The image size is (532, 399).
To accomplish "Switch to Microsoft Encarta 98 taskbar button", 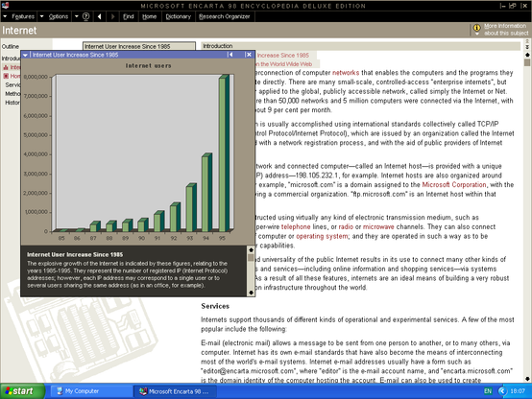I will pos(175,391).
